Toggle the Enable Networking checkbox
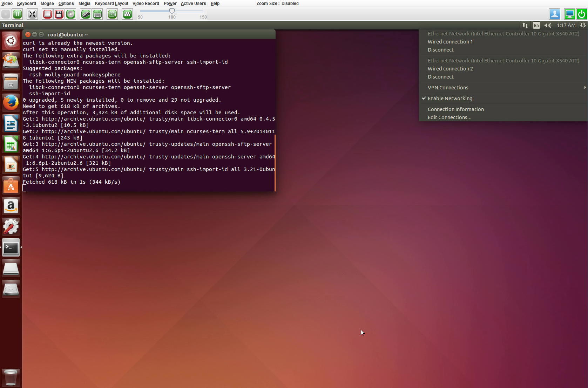 pyautogui.click(x=450, y=98)
